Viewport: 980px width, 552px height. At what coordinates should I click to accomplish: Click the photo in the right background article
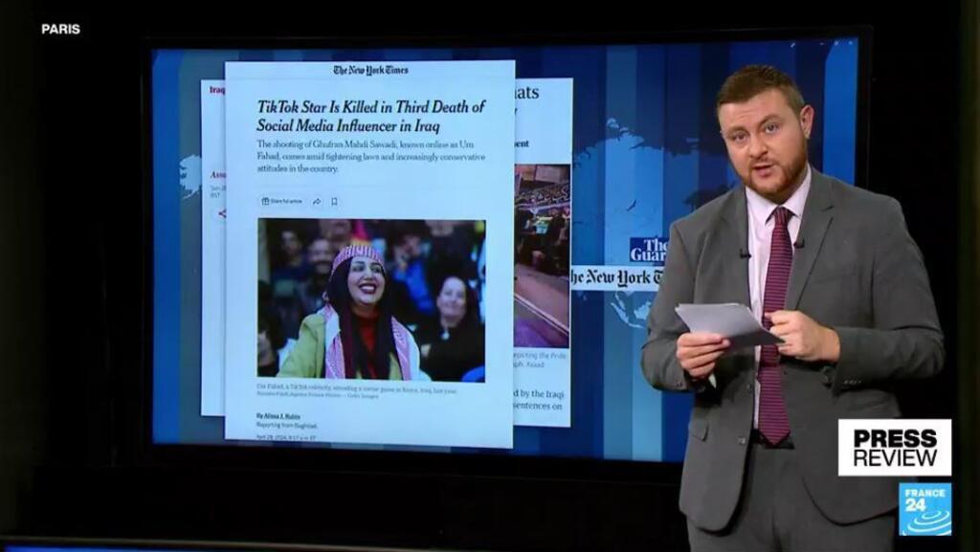tap(542, 254)
